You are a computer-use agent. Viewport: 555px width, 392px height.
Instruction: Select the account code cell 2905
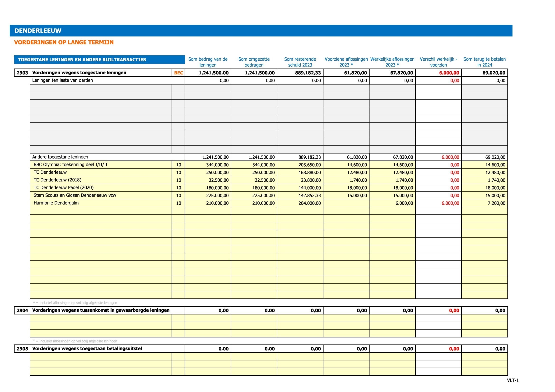[x=22, y=349]
